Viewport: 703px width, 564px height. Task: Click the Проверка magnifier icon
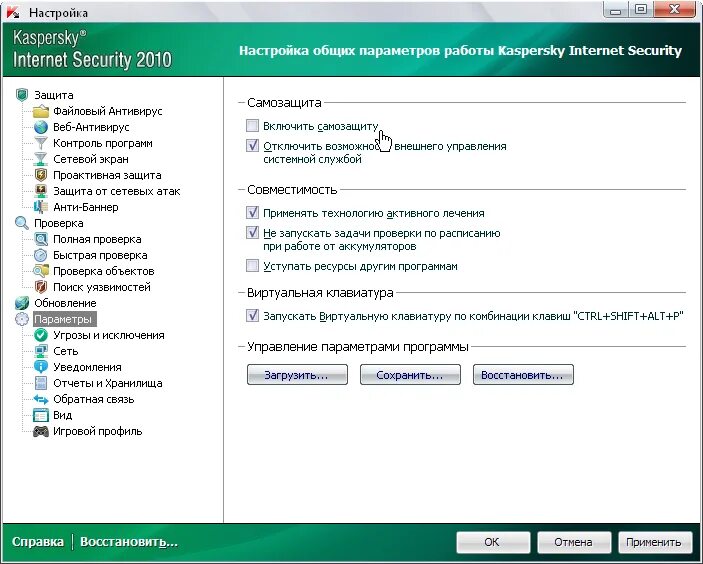pyautogui.click(x=22, y=223)
